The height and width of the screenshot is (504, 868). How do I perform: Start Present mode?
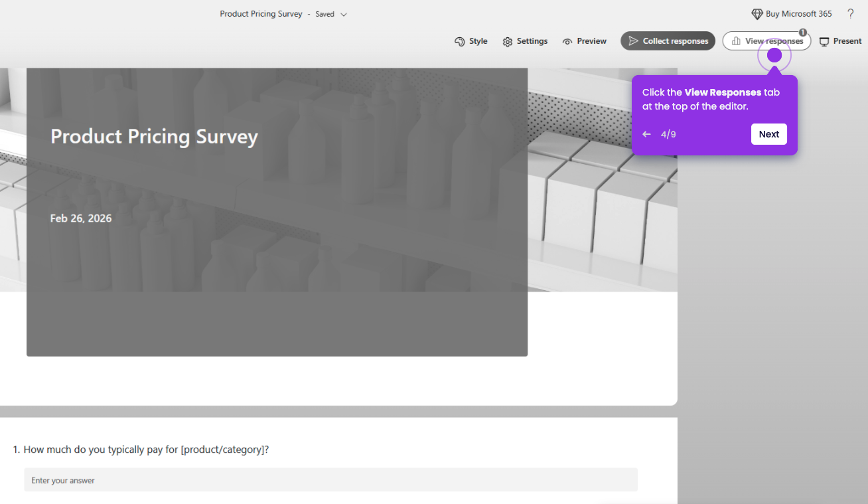coord(840,41)
